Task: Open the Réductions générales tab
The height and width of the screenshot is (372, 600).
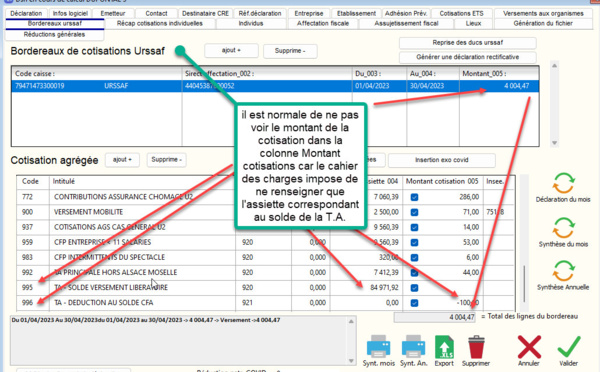Action: point(54,34)
